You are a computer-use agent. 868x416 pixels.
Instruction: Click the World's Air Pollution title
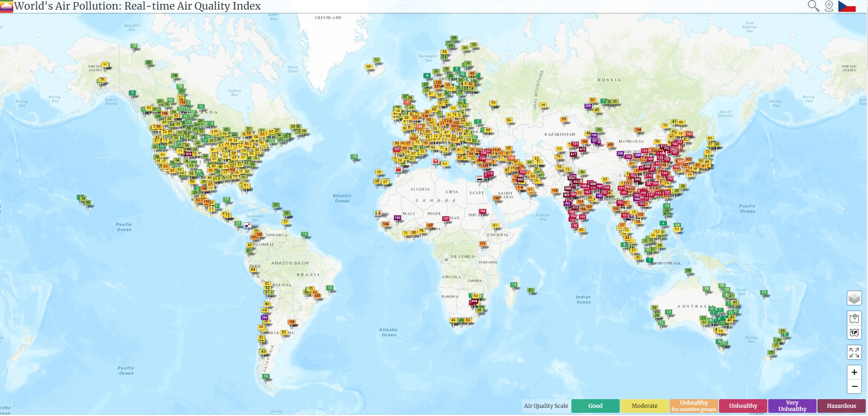138,6
